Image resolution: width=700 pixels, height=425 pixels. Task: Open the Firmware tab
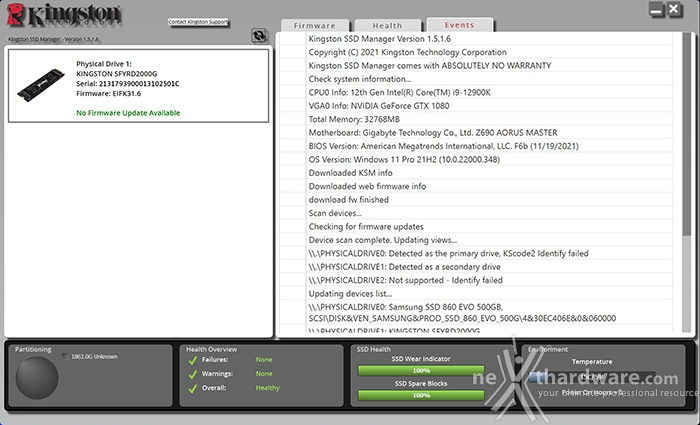314,25
